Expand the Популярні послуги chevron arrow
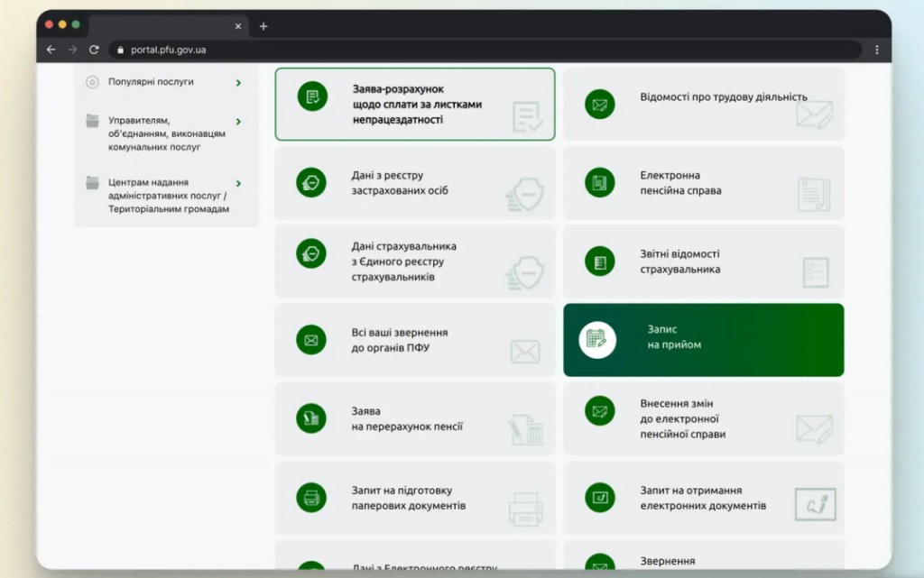Screen dimensions: 924x578 click(238, 83)
